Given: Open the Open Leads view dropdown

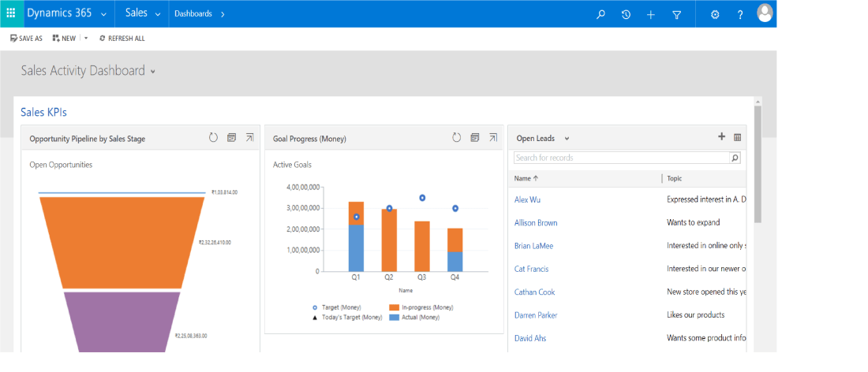Looking at the screenshot, I should [x=567, y=139].
